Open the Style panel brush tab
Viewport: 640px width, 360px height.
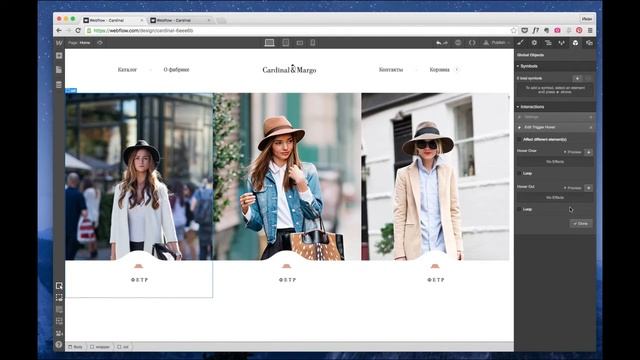coord(520,43)
